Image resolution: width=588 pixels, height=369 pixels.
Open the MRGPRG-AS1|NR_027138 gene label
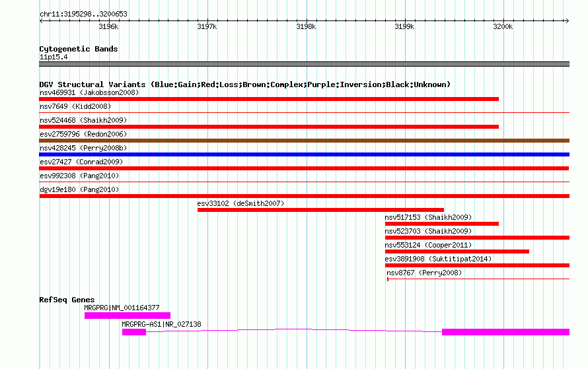point(162,324)
